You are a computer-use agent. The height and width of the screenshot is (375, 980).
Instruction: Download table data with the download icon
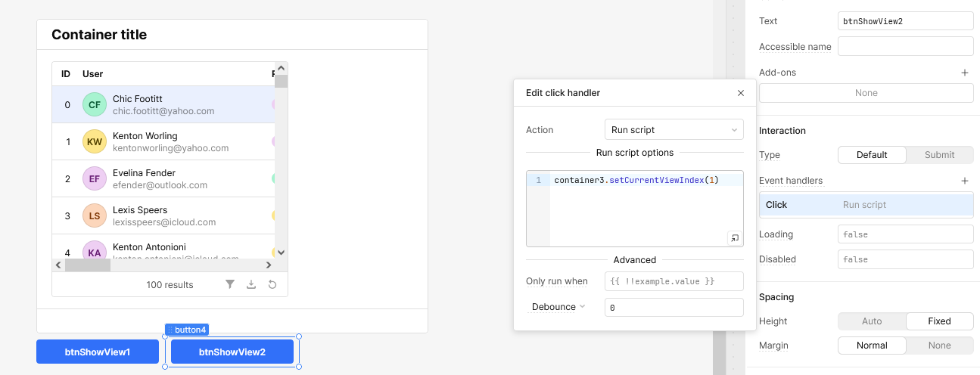(251, 284)
